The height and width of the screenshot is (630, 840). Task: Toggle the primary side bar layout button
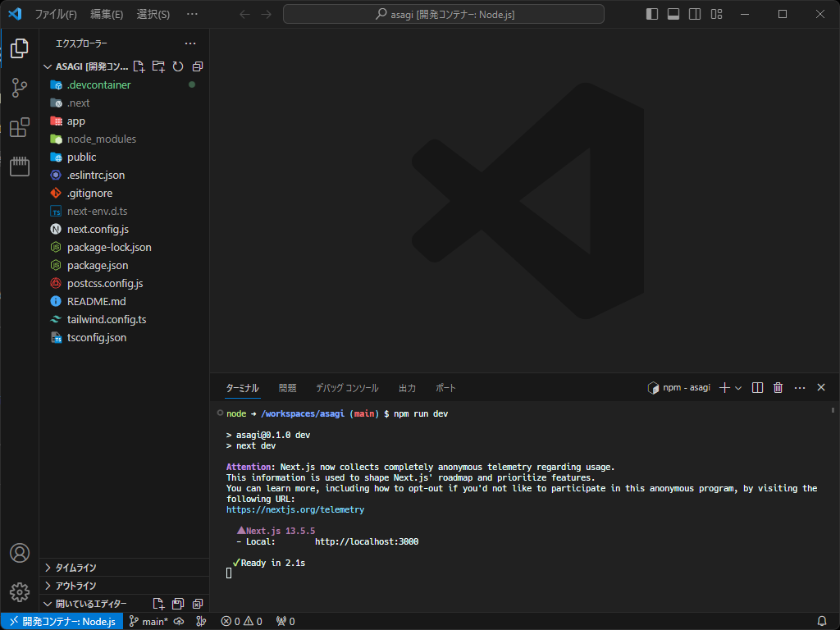point(652,14)
